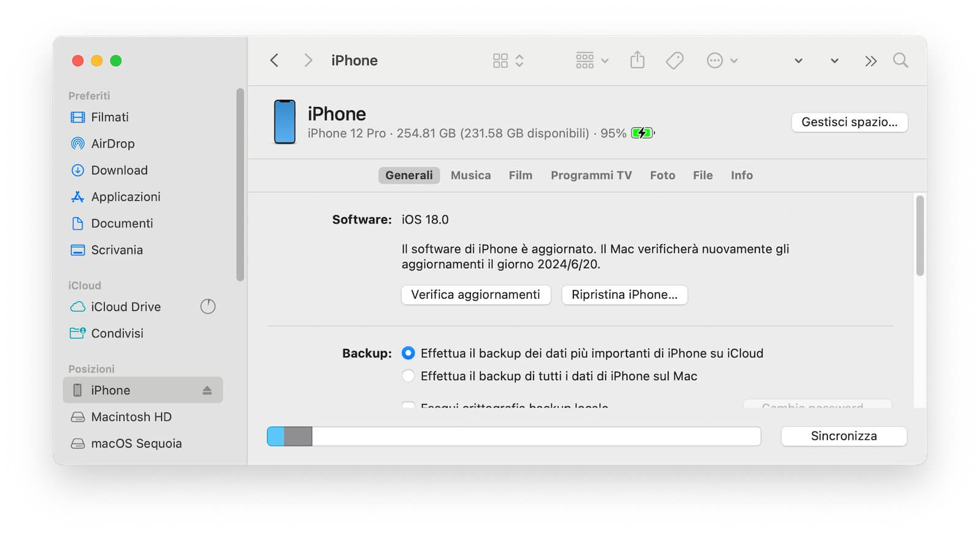Open the second unlabeled toolbar chevron dropdown

point(834,61)
